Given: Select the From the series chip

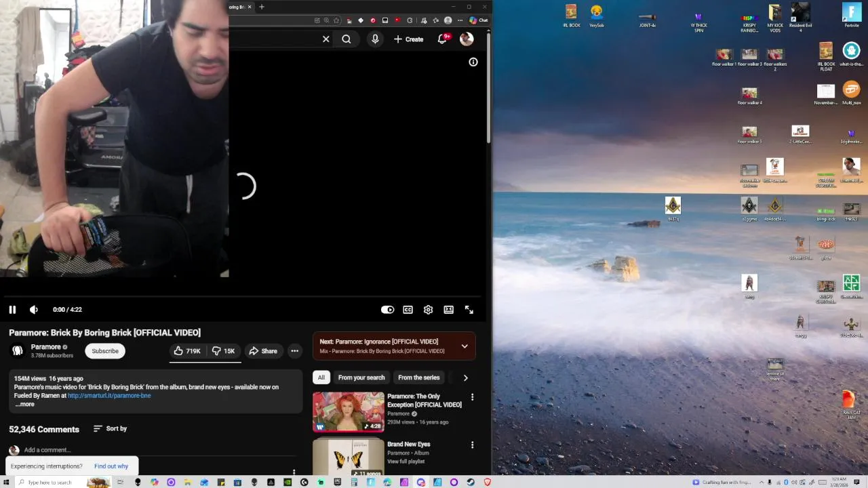Looking at the screenshot, I should point(418,378).
